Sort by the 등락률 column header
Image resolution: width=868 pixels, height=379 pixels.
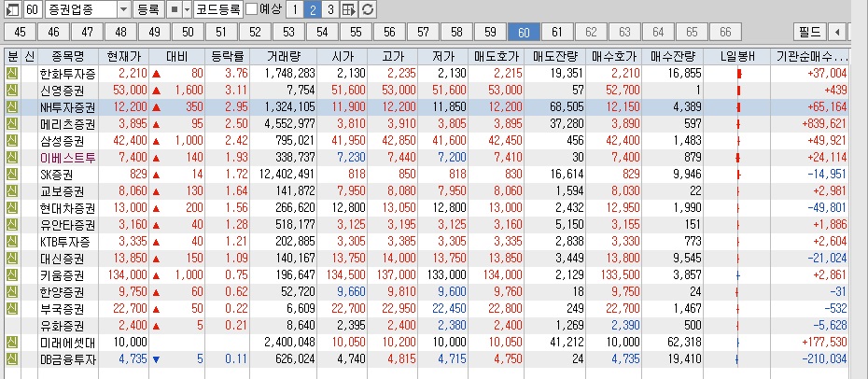pos(228,56)
